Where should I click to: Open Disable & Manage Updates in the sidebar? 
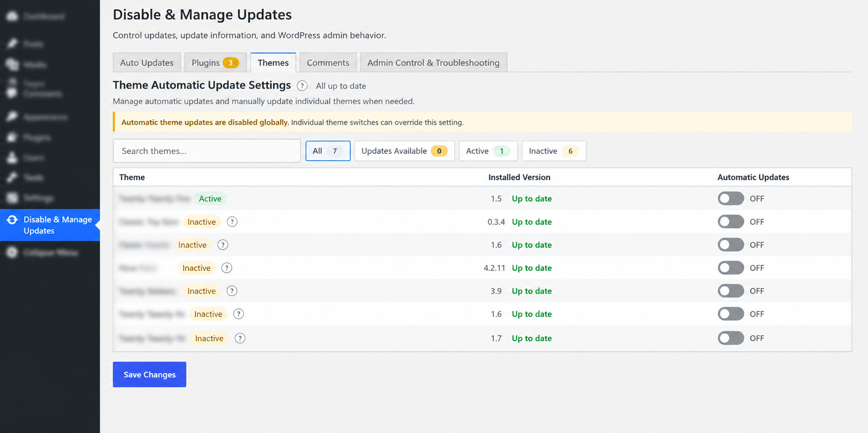pyautogui.click(x=50, y=225)
